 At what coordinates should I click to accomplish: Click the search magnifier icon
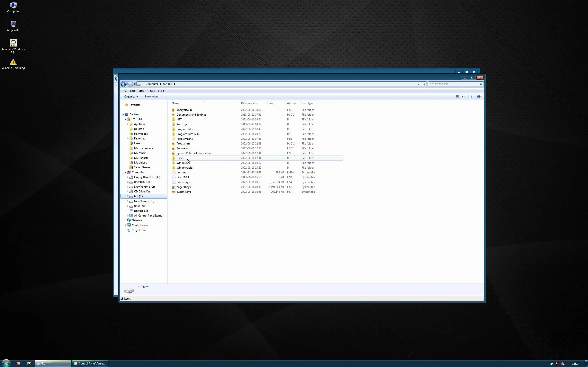481,84
